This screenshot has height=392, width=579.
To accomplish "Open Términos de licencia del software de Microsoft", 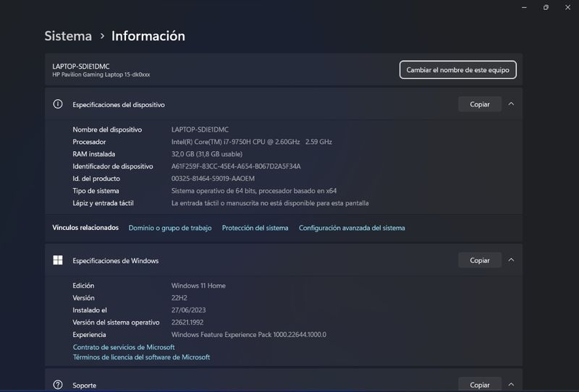I will (141, 357).
